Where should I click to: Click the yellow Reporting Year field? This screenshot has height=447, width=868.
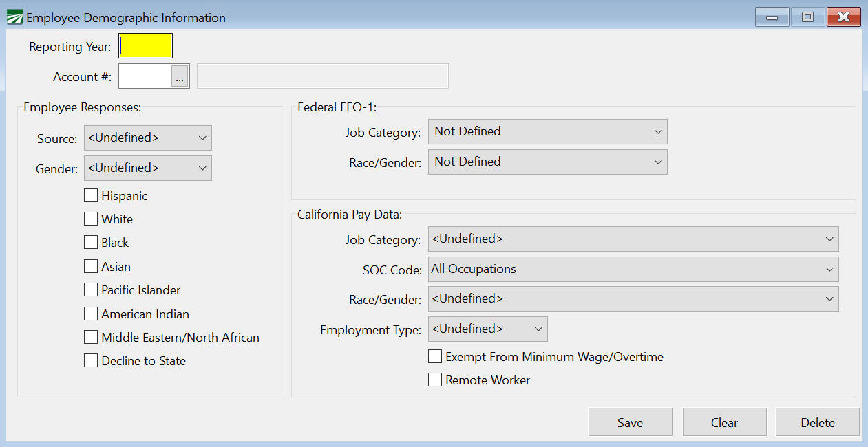[146, 46]
